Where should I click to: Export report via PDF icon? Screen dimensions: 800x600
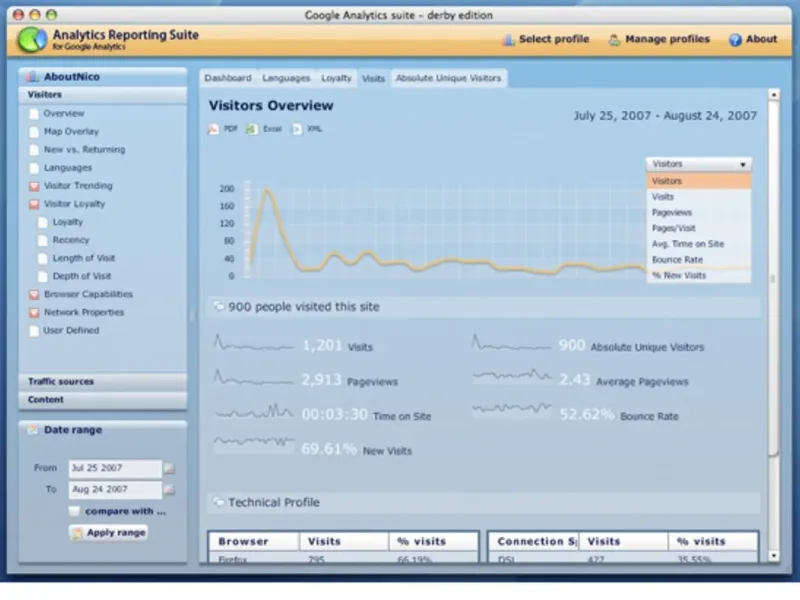(213, 129)
